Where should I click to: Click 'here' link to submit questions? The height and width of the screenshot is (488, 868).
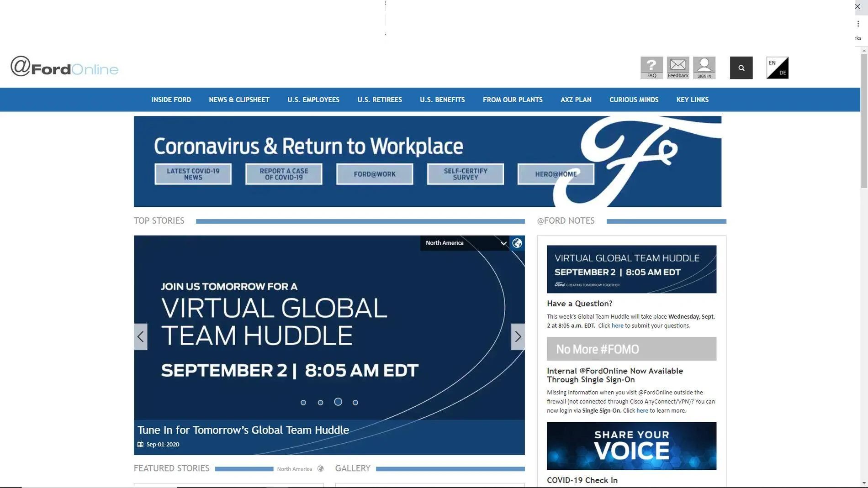coord(617,326)
